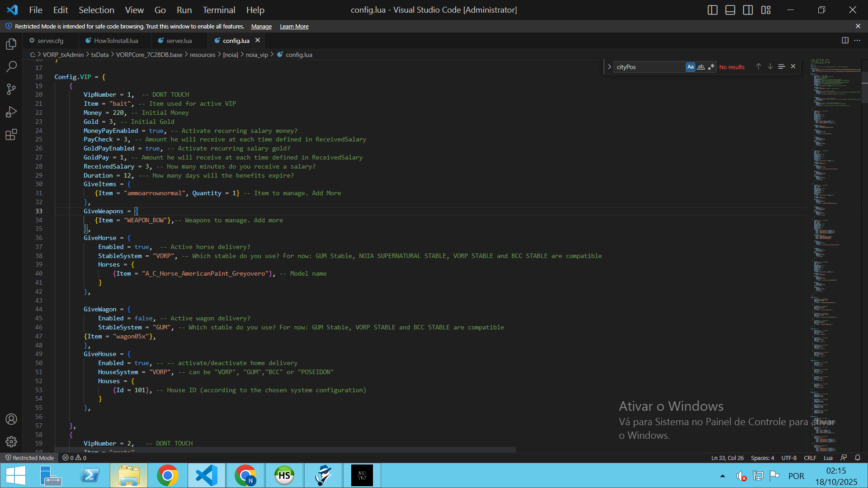The width and height of the screenshot is (868, 488).
Task: Open the Source Control view
Action: click(x=11, y=89)
